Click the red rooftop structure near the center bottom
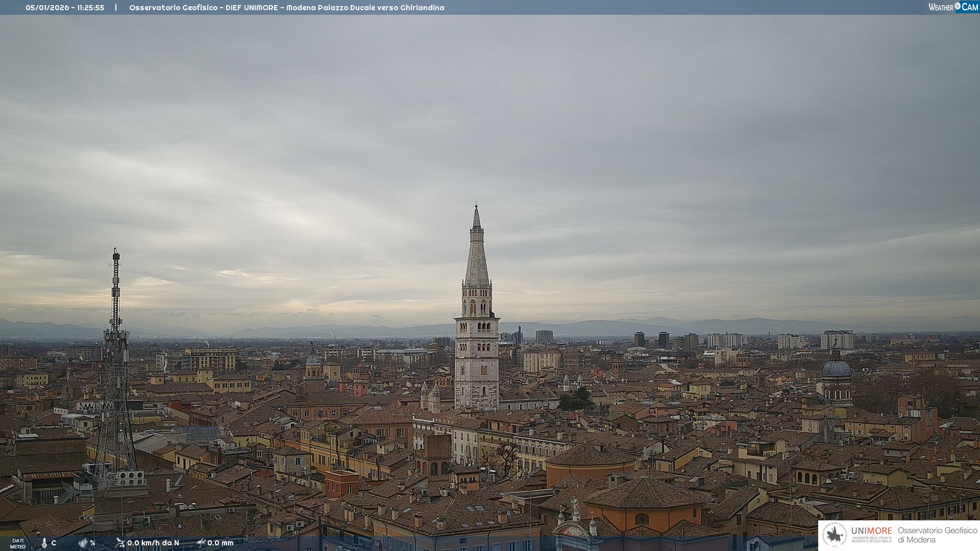 341,483
